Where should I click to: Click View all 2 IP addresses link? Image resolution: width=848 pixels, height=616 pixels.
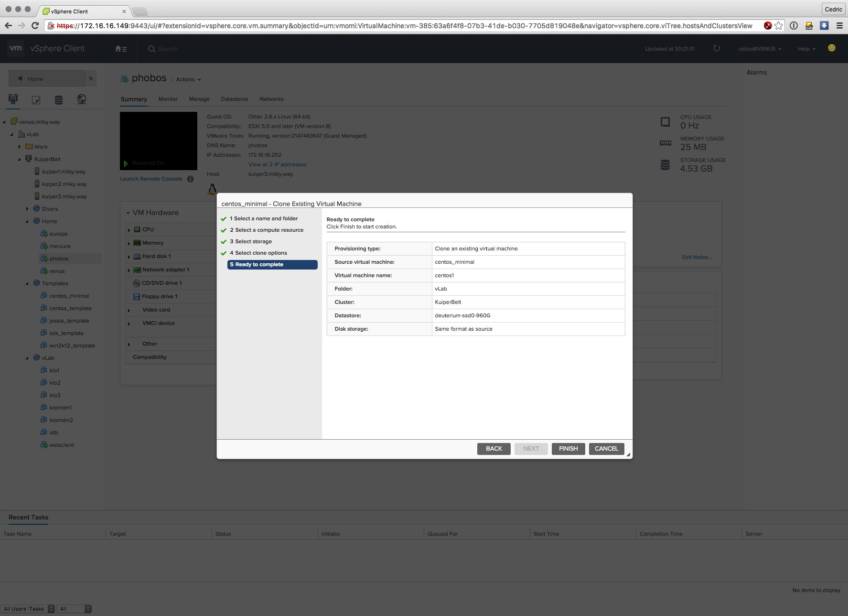tap(277, 164)
